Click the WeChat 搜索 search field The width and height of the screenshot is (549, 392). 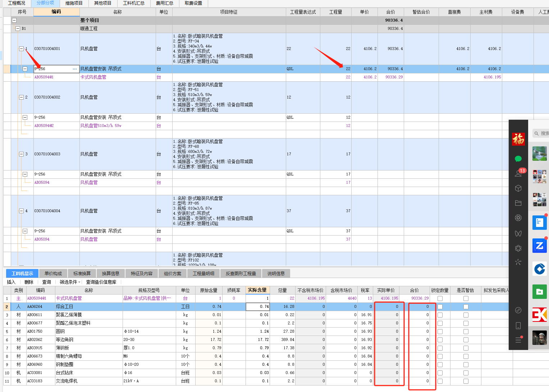pos(540,133)
